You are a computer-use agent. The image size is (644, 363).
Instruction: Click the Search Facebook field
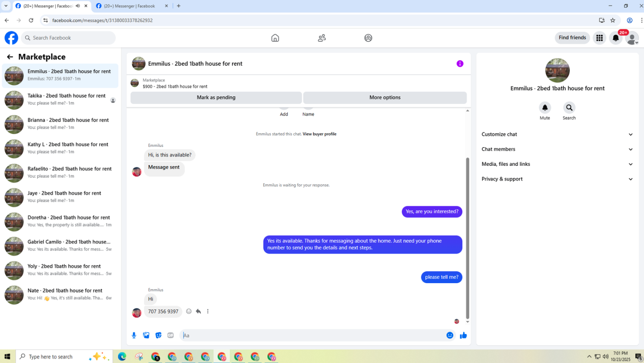(68, 38)
